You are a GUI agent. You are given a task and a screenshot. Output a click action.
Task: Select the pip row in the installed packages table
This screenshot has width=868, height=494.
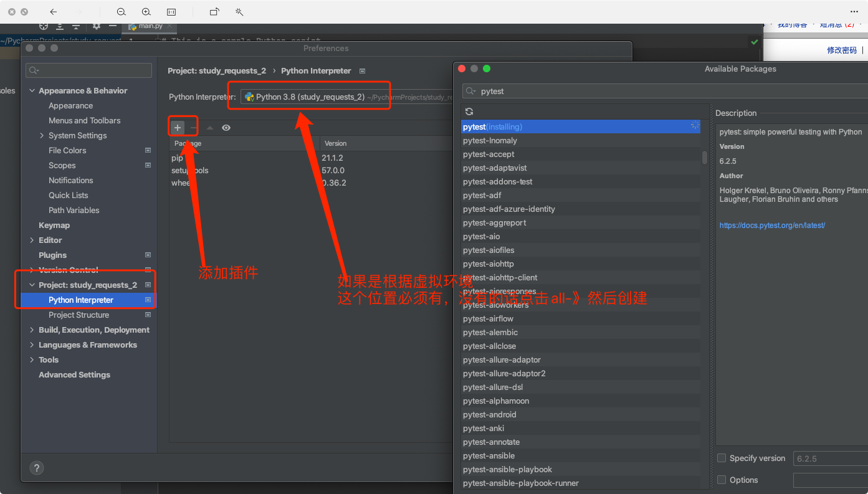click(x=312, y=158)
